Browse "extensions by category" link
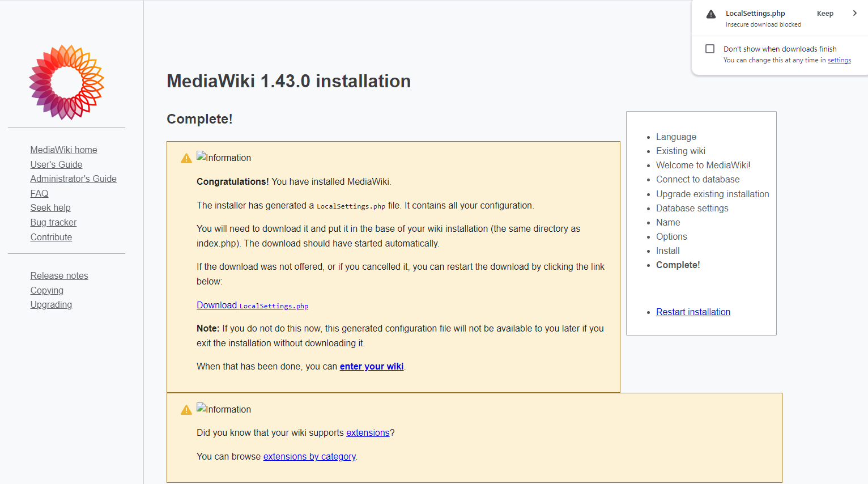The image size is (868, 484). (309, 456)
